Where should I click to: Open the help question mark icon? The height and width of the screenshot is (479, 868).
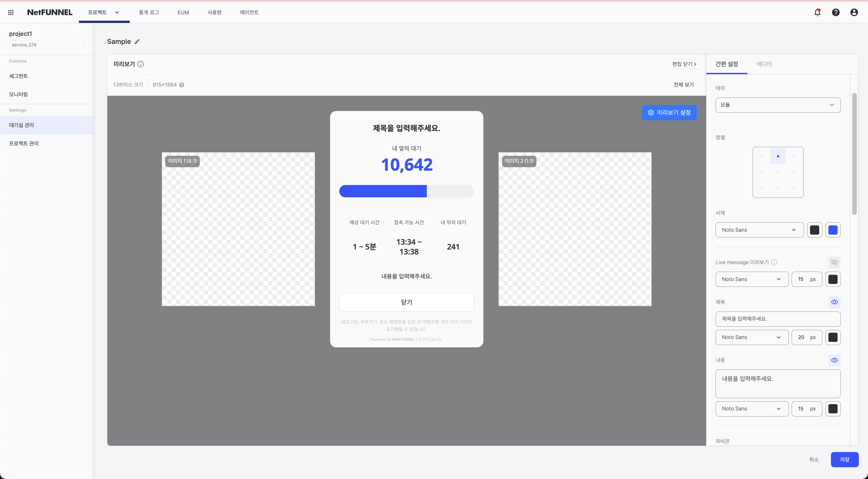click(x=836, y=12)
